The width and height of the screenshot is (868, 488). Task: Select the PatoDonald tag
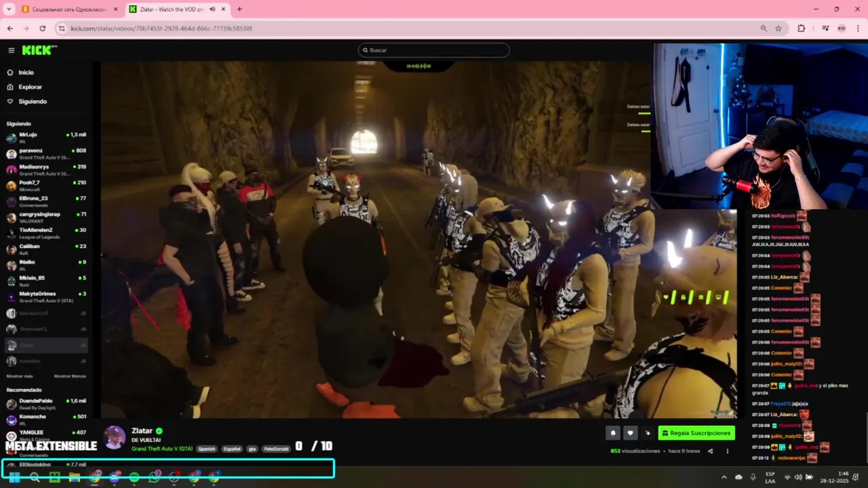pyautogui.click(x=276, y=449)
